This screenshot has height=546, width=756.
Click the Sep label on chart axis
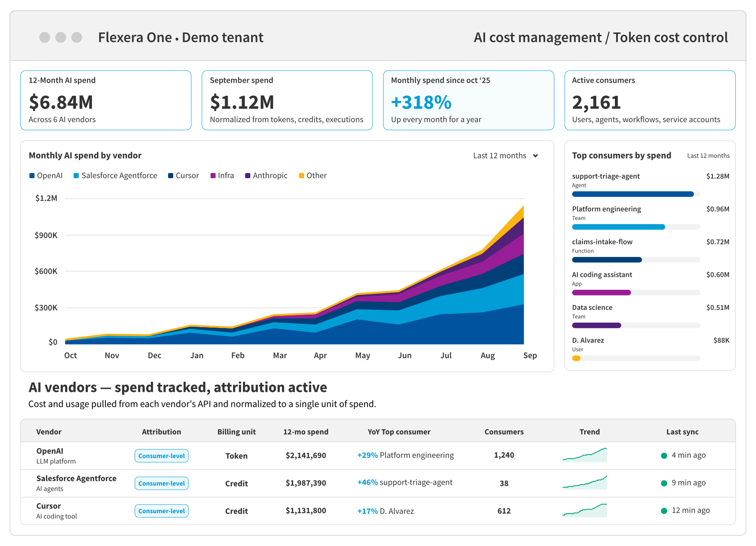[530, 355]
